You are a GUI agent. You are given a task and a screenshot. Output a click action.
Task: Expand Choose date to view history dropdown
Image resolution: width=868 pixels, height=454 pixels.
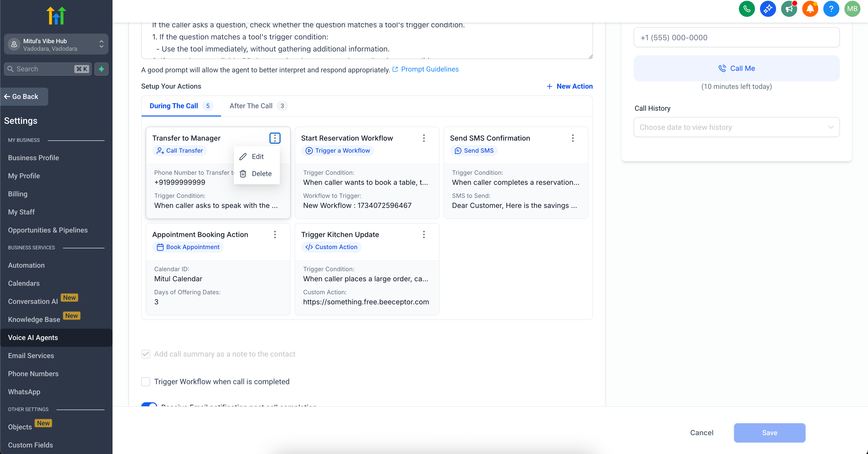[x=736, y=127]
